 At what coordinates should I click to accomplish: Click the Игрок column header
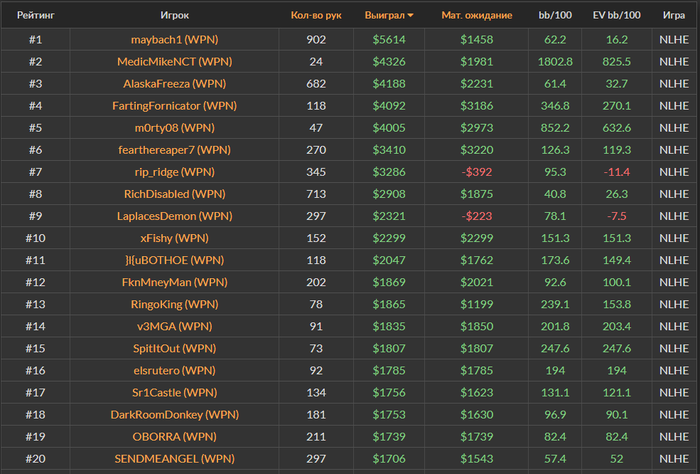tap(175, 15)
